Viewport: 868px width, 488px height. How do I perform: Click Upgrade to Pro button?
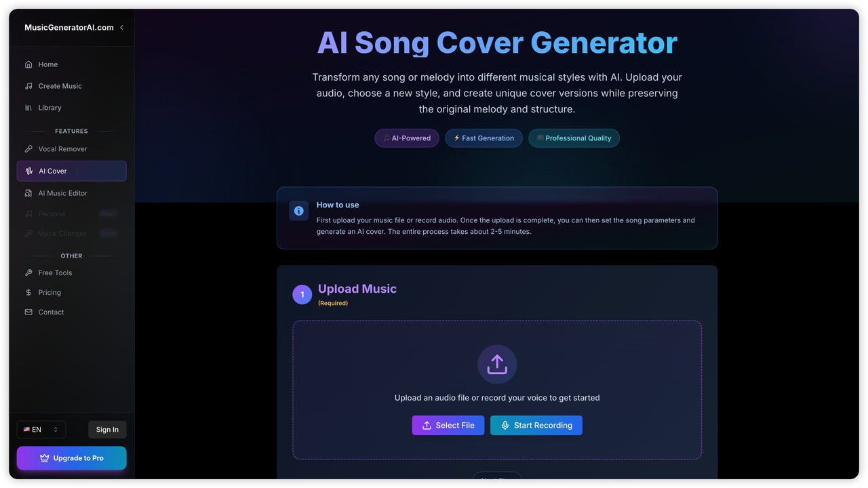click(71, 458)
